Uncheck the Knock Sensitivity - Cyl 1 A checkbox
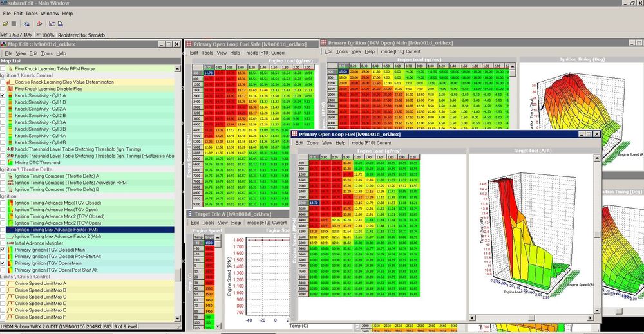The height and width of the screenshot is (334, 644). point(3,95)
